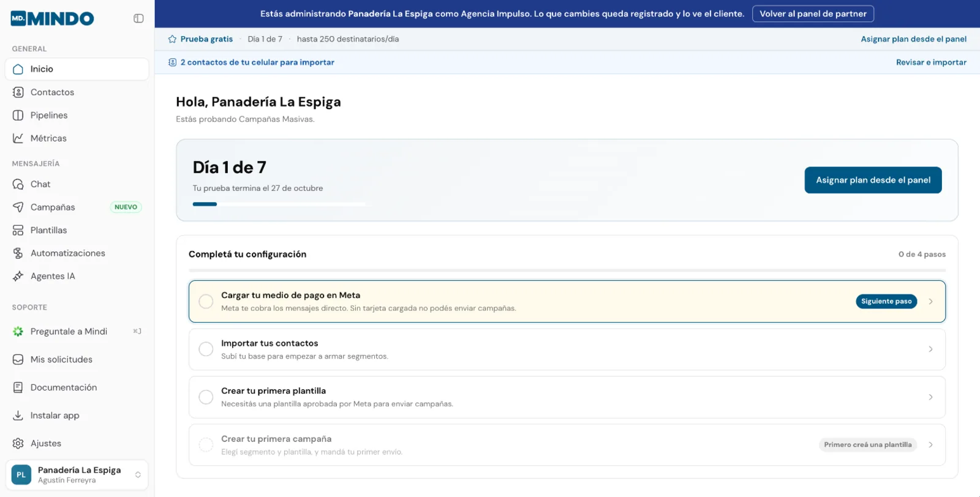Mark the Crear tu primera plantilla step circle
Image resolution: width=980 pixels, height=497 pixels.
[206, 397]
